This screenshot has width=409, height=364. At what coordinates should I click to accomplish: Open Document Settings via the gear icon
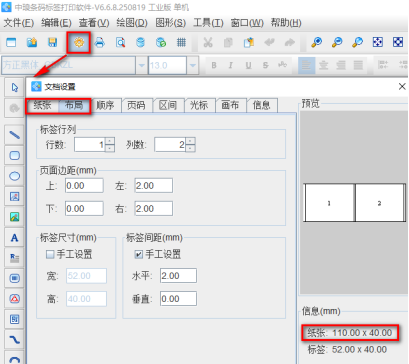click(79, 42)
